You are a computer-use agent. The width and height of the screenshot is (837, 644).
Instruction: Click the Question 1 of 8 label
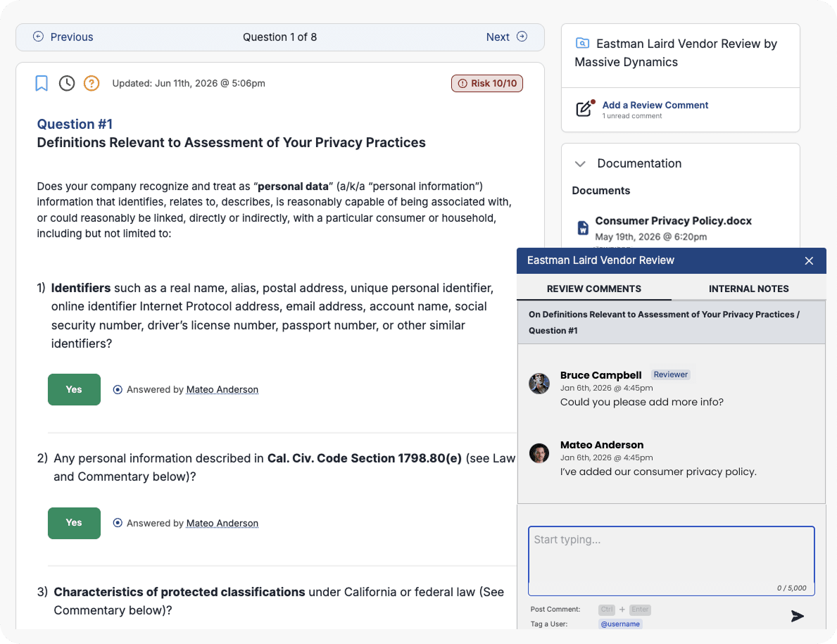[x=279, y=37]
